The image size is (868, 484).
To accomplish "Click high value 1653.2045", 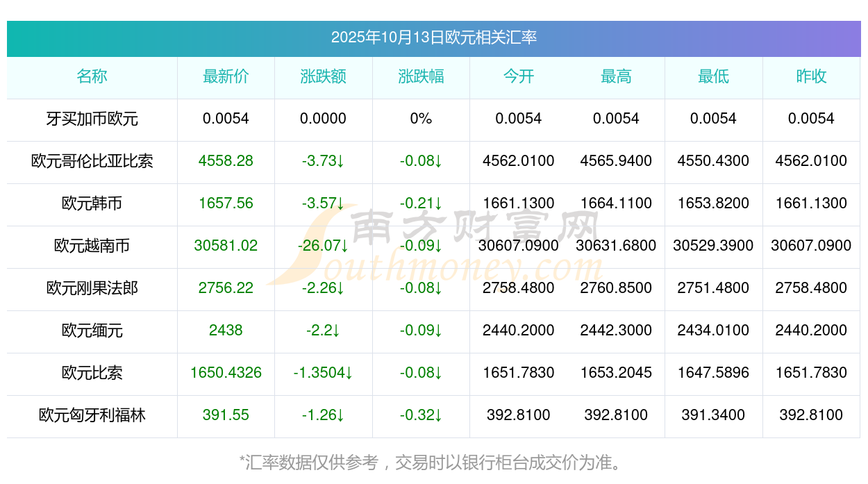I will 616,373.
